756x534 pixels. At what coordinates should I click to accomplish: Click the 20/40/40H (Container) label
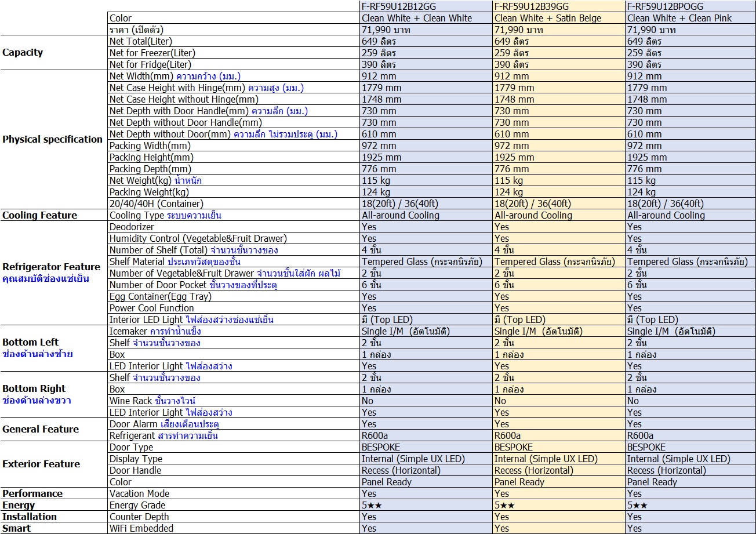tap(157, 204)
